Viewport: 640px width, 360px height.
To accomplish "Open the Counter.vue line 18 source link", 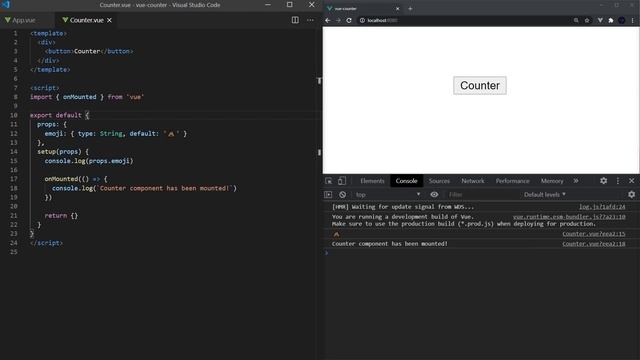I will click(x=594, y=244).
